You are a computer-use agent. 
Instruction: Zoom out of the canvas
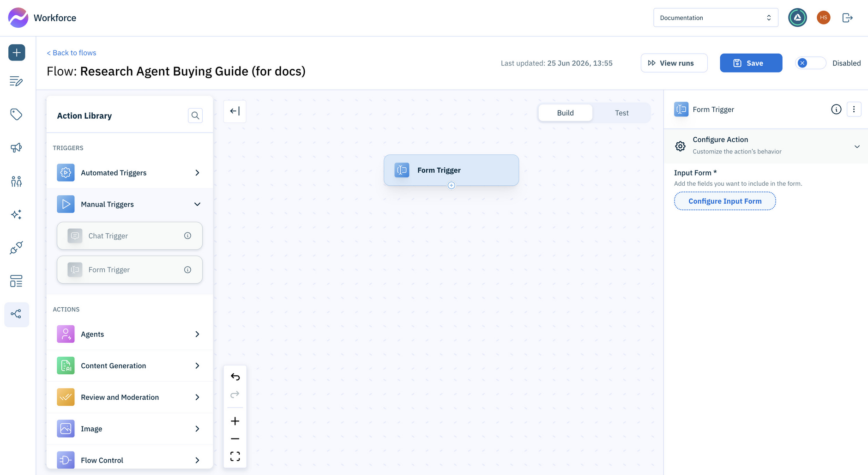(235, 438)
